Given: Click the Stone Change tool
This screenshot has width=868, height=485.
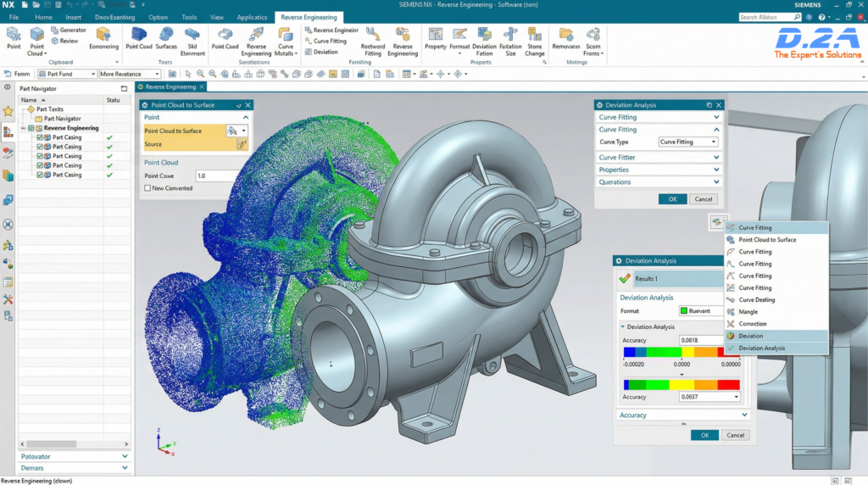Looking at the screenshot, I should [535, 42].
